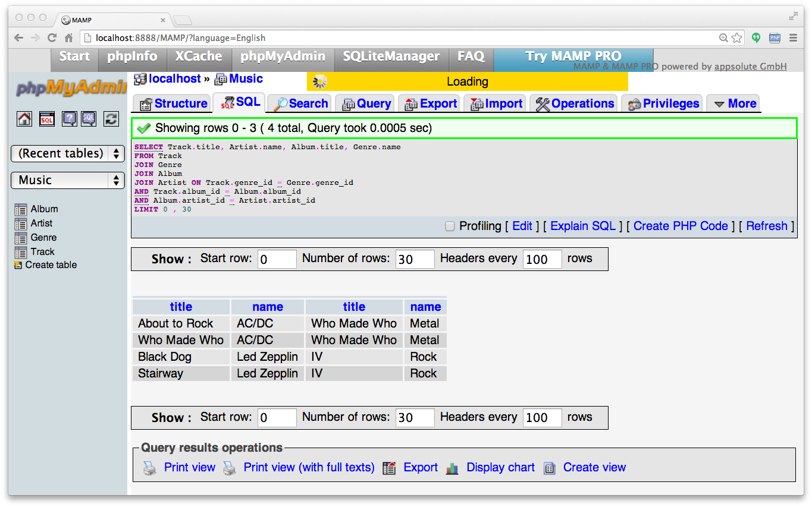The image size is (812, 507).
Task: Open the Music database dropdown
Action: 68,180
